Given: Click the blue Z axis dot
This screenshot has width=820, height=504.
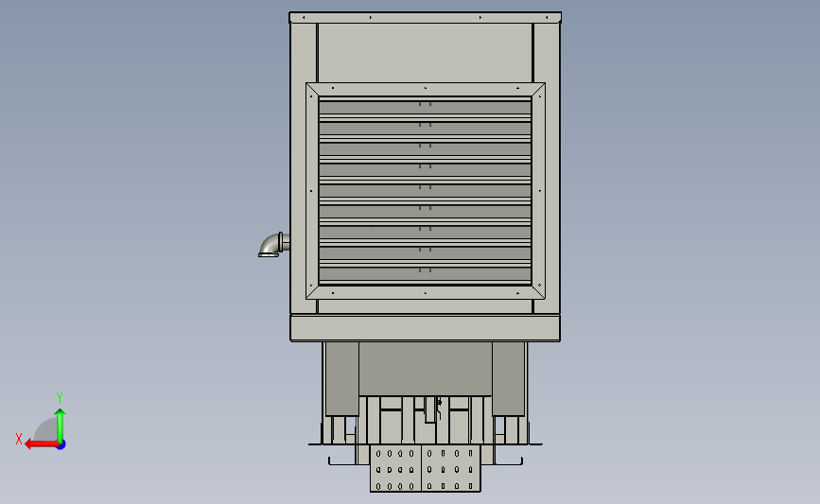Looking at the screenshot, I should tap(61, 445).
